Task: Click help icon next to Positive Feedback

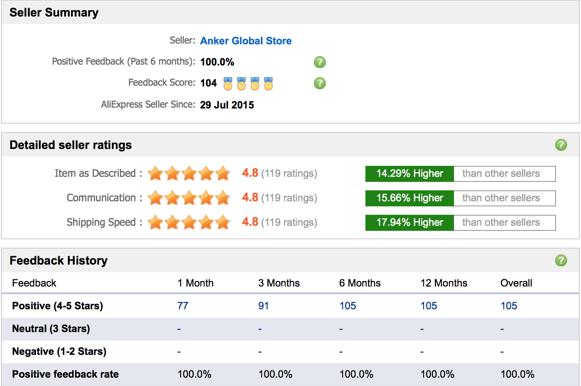Action: pos(320,62)
